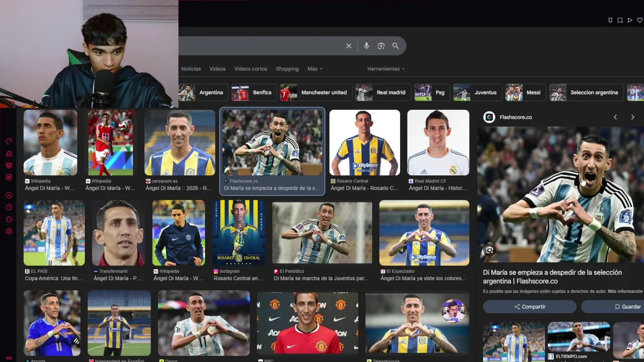Select the Benfica filter chip

pyautogui.click(x=254, y=93)
